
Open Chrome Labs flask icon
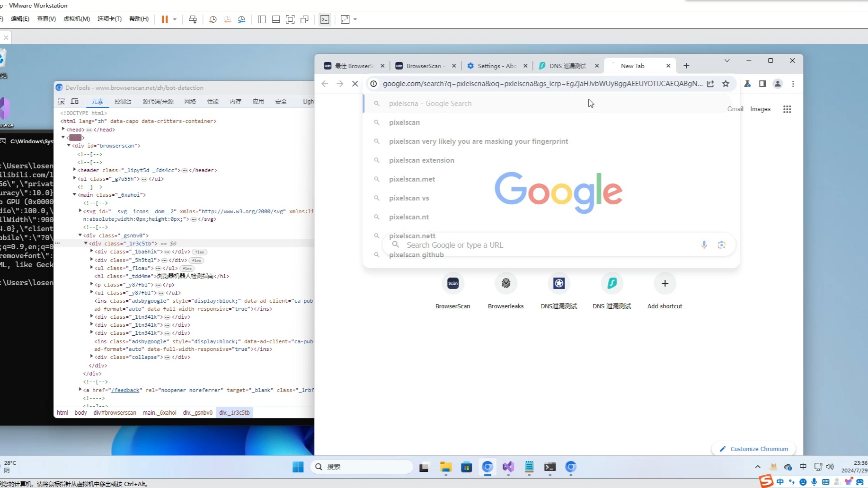[x=747, y=84]
